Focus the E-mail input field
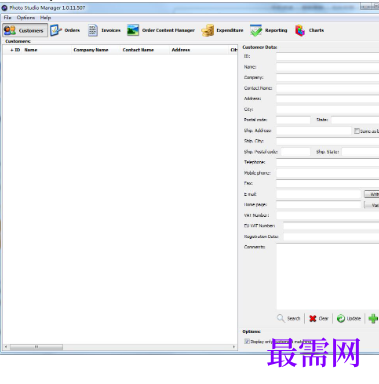 tap(319, 194)
